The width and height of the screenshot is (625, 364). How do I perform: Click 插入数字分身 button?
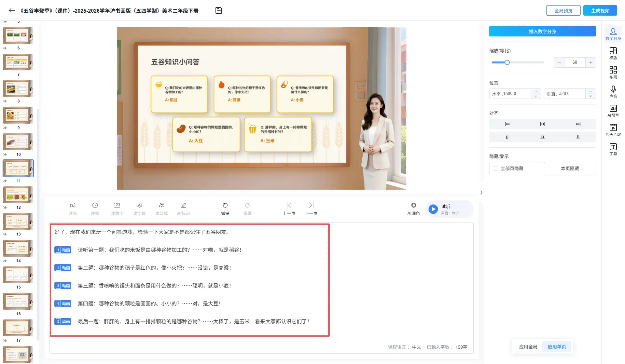(x=542, y=31)
